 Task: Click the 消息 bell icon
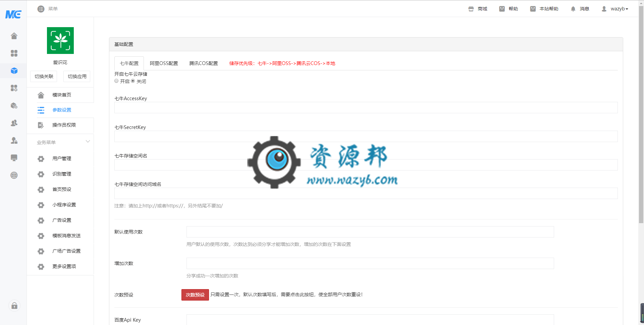(x=573, y=9)
